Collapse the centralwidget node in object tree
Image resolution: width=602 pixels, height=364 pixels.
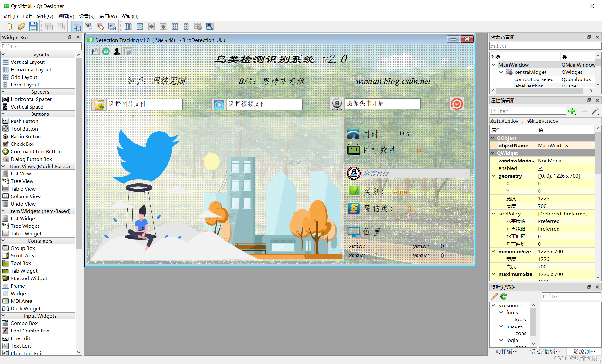501,72
